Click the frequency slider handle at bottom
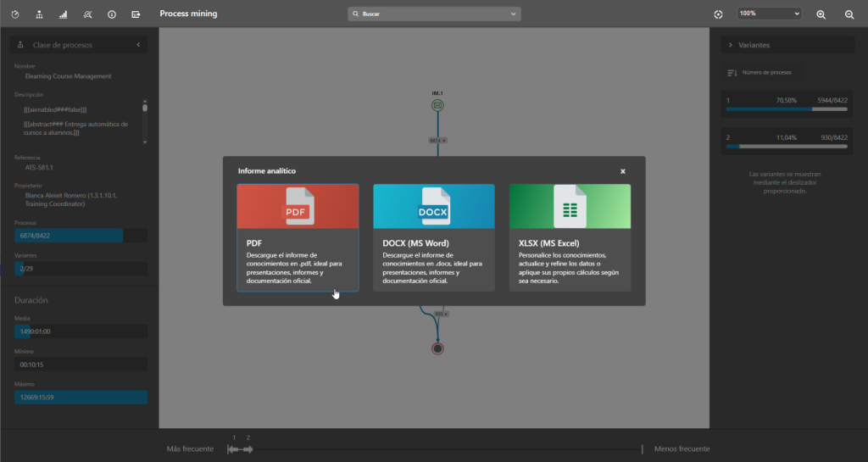 pos(241,449)
